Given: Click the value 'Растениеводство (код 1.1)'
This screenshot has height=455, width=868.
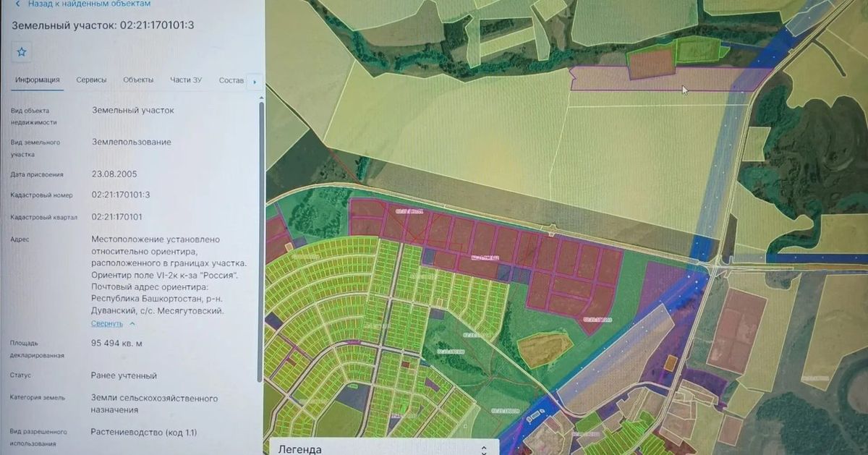Looking at the screenshot, I should (x=143, y=433).
